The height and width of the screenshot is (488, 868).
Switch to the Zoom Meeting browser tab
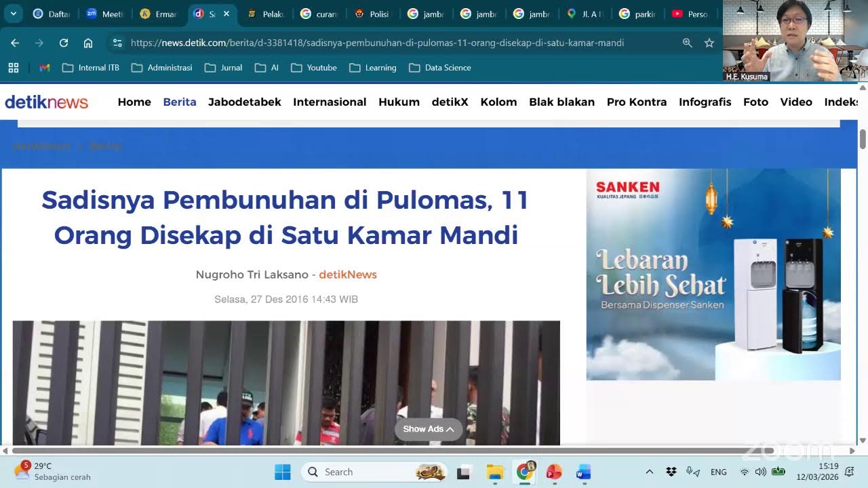coord(104,14)
